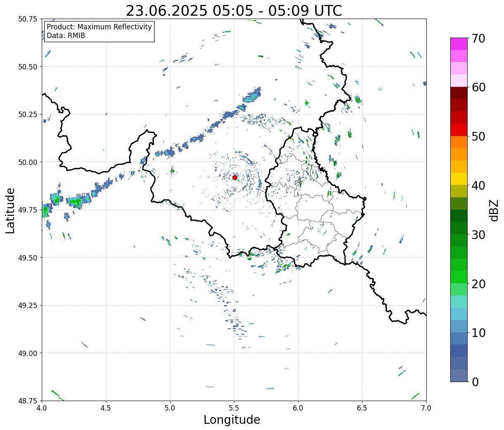The width and height of the screenshot is (504, 430).
Task: Click the 4.0 longitude tick label
Action: click(x=42, y=408)
